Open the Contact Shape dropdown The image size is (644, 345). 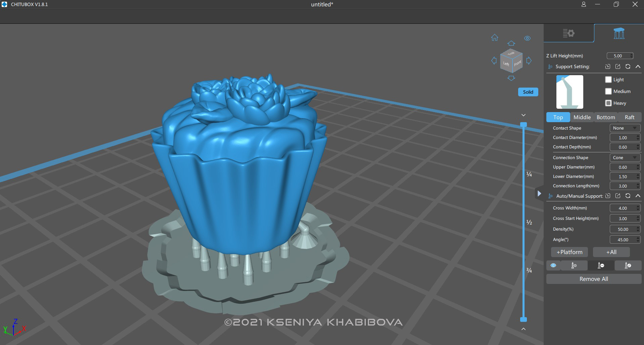625,128
